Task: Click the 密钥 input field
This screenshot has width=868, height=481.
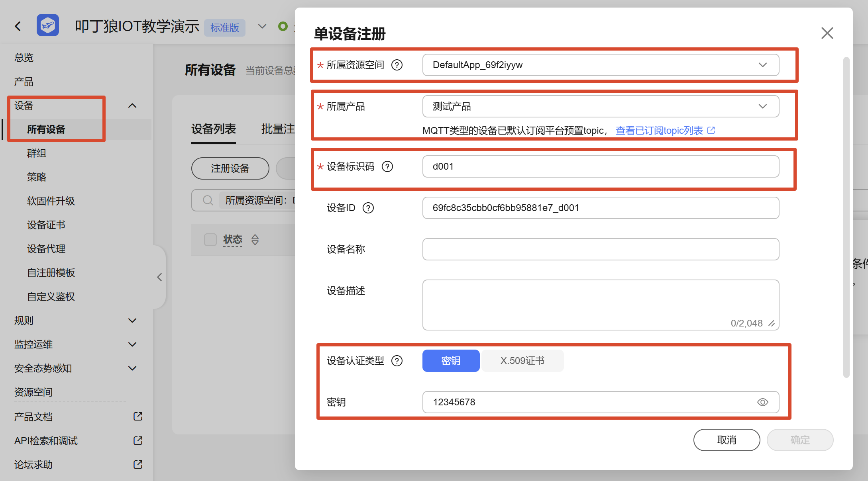Action: [601, 402]
